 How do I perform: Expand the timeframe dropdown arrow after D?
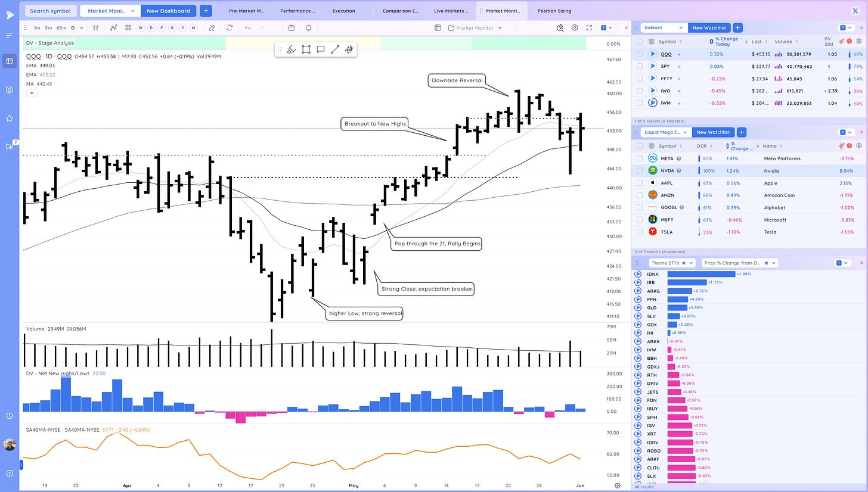point(82,27)
